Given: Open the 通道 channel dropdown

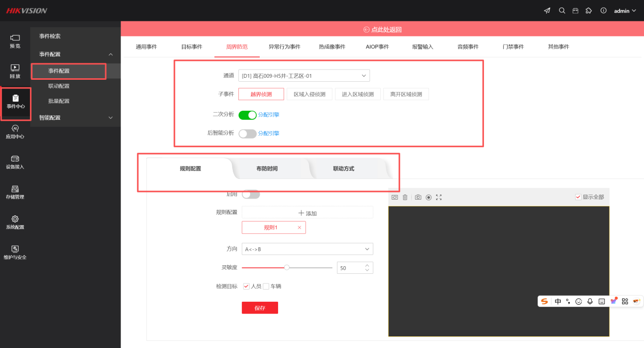Looking at the screenshot, I should click(x=304, y=76).
